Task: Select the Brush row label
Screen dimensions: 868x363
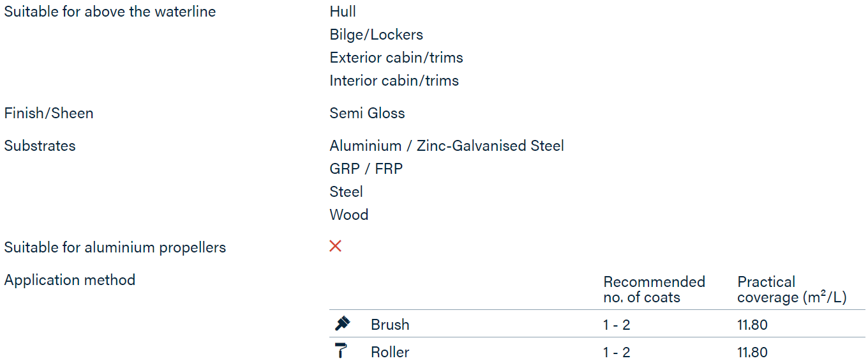Action: click(390, 325)
